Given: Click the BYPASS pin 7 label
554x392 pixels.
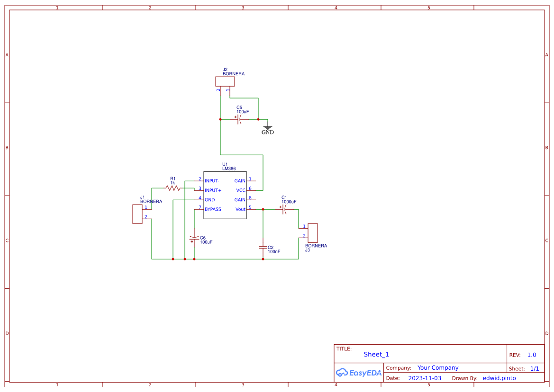Looking at the screenshot, I should point(213,209).
